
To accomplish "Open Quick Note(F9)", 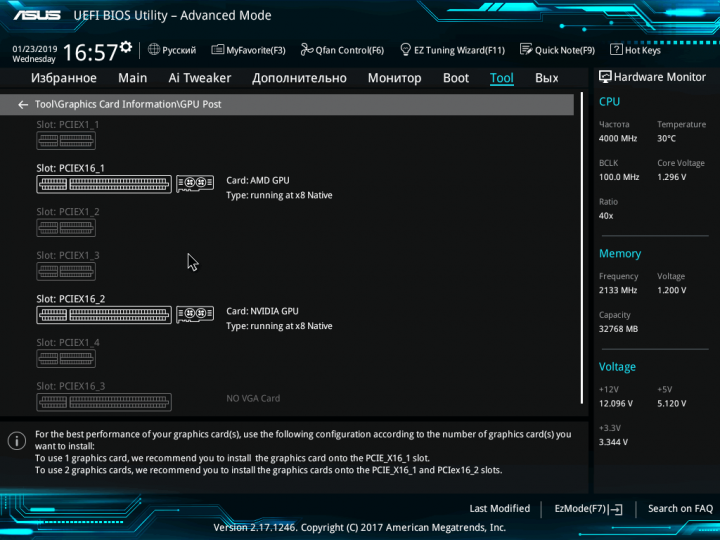I will [x=565, y=50].
